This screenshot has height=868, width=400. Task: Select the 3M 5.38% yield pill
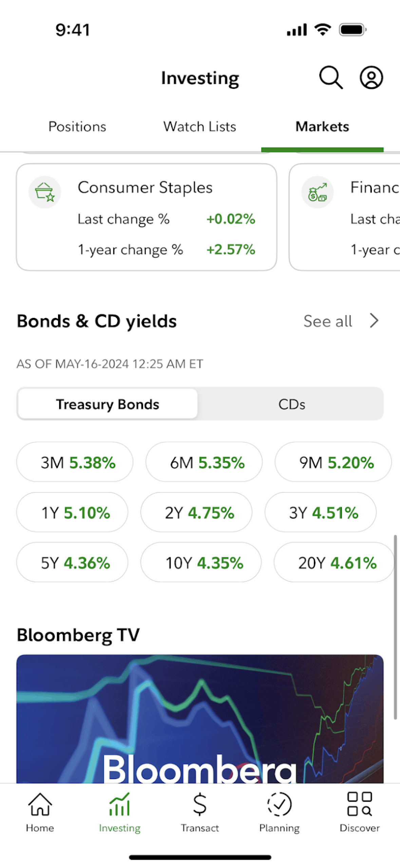[x=75, y=462]
